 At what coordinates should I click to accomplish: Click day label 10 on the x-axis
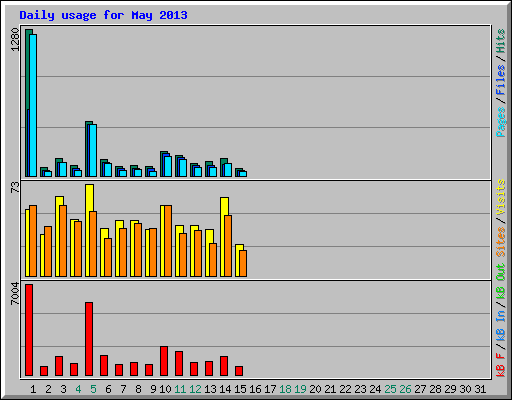[x=165, y=389]
